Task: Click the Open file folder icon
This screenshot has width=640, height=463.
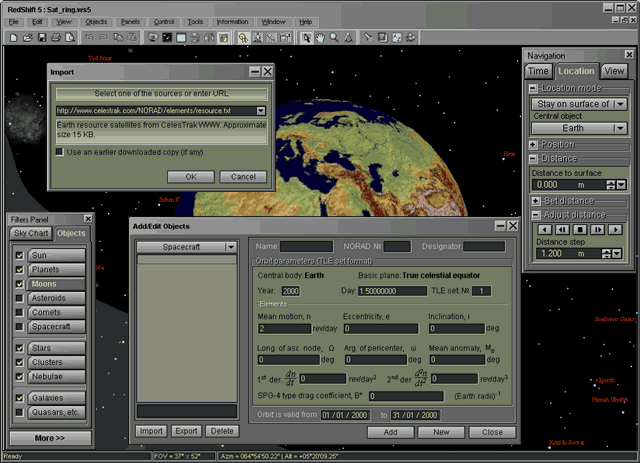Action: (27, 37)
